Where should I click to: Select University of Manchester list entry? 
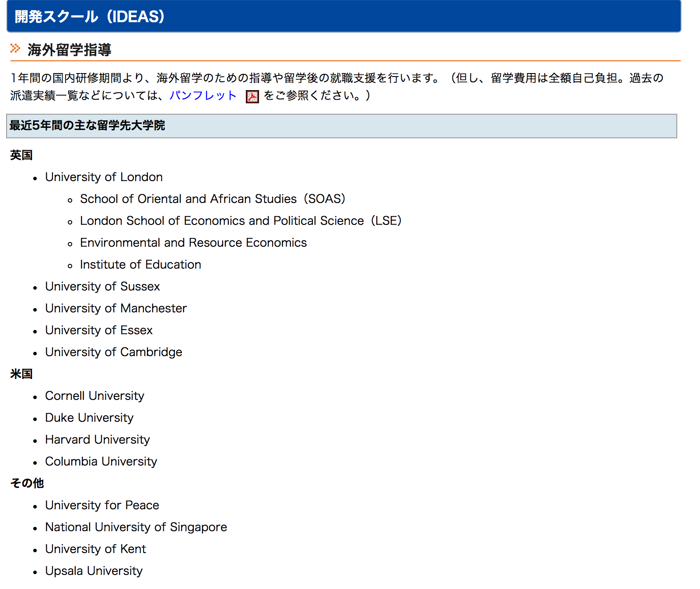click(x=116, y=308)
